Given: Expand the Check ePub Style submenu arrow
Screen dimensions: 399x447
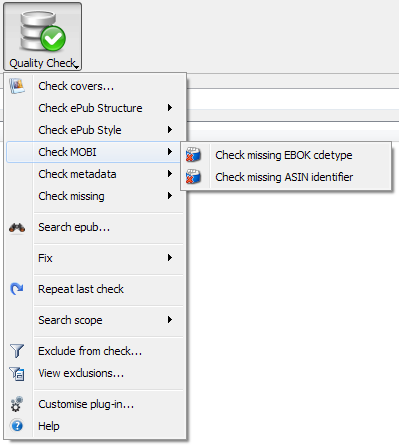Looking at the screenshot, I should [170, 130].
